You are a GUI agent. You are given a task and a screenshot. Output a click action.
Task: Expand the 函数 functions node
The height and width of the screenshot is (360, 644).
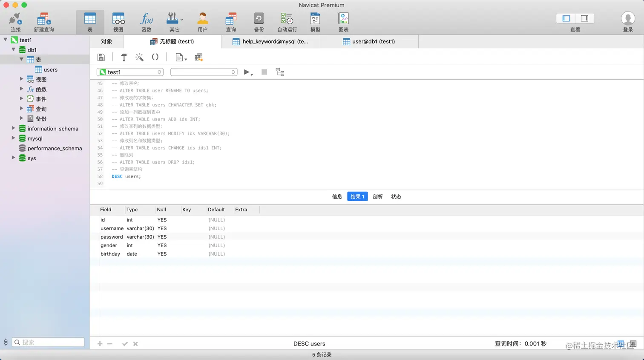pos(21,89)
